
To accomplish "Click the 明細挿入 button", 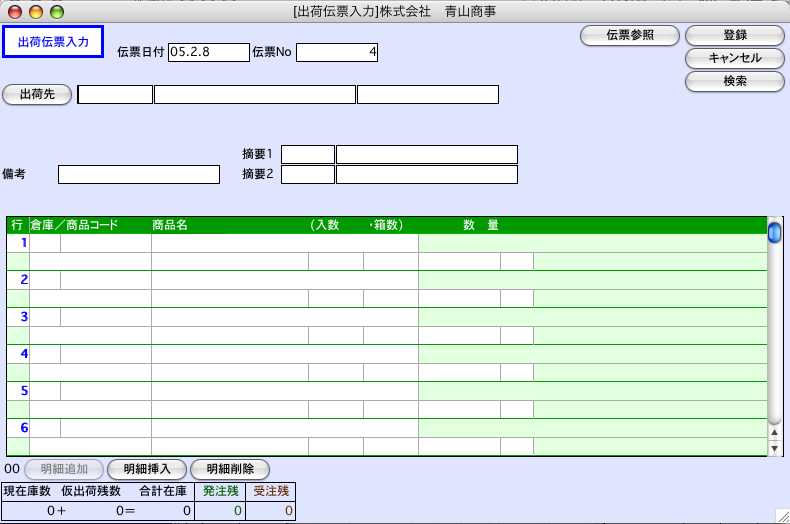I will (x=147, y=468).
